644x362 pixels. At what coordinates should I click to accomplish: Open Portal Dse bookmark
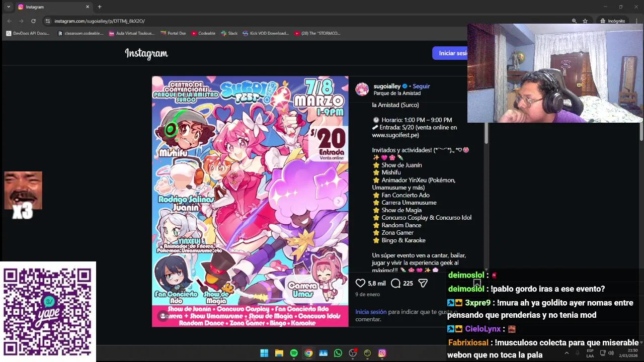(173, 33)
